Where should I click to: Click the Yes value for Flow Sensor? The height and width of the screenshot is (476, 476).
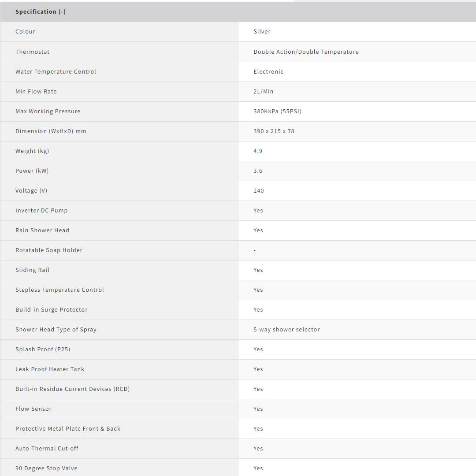258,409
